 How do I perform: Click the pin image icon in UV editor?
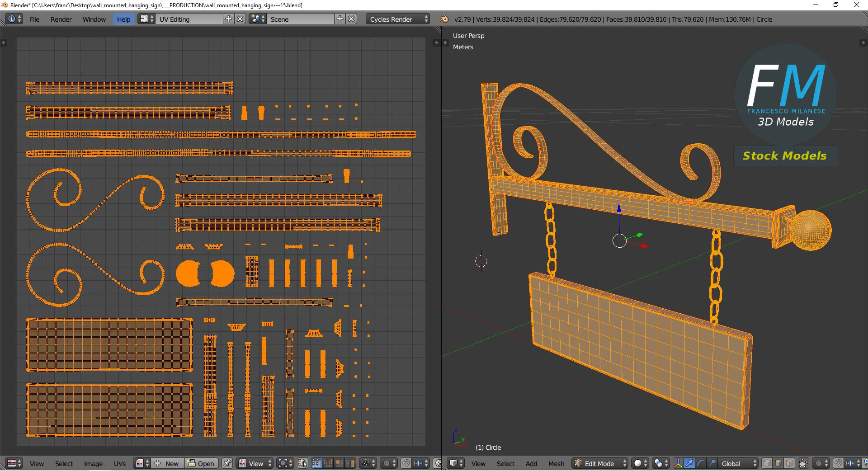point(227,463)
